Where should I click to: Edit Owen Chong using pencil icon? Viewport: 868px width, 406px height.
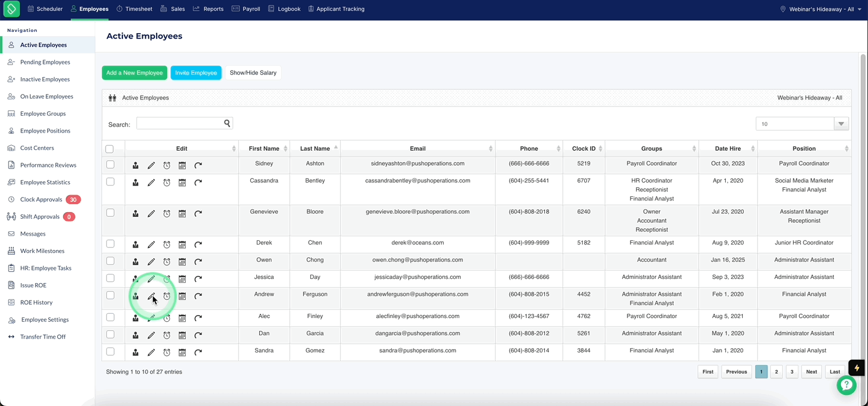151,261
